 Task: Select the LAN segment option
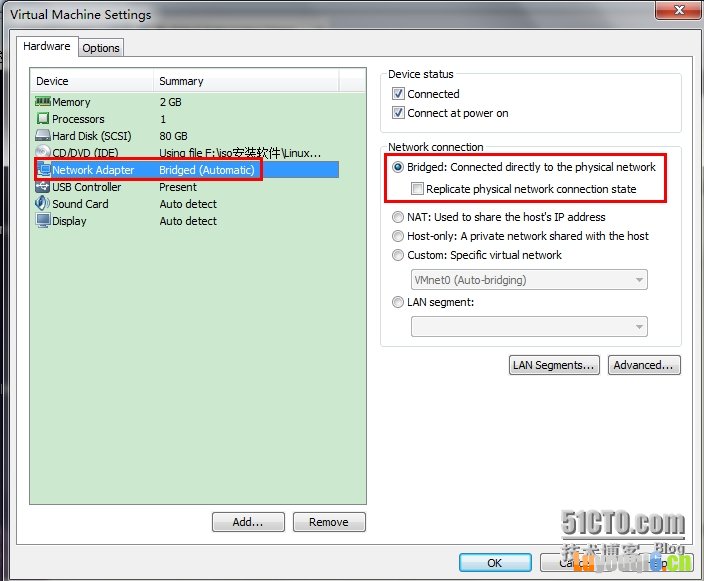[x=398, y=302]
